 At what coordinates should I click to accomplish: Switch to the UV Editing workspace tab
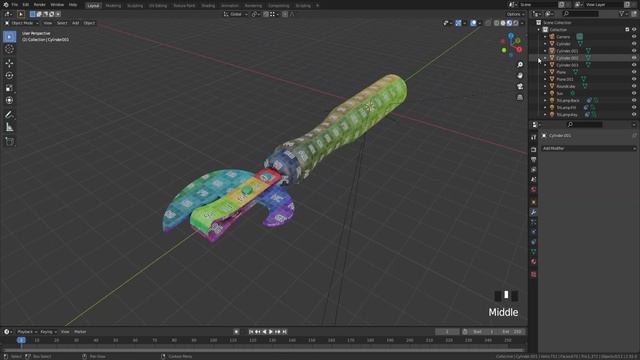(x=158, y=6)
